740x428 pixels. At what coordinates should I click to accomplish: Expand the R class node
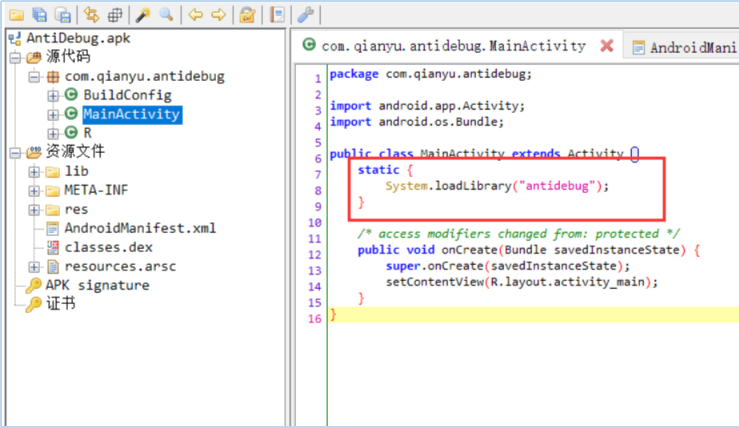53,134
